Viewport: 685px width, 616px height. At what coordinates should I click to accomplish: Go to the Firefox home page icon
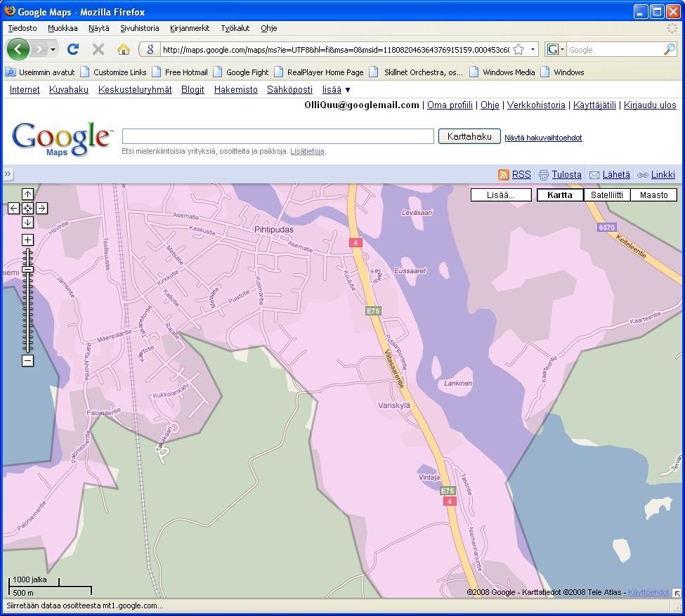click(124, 49)
